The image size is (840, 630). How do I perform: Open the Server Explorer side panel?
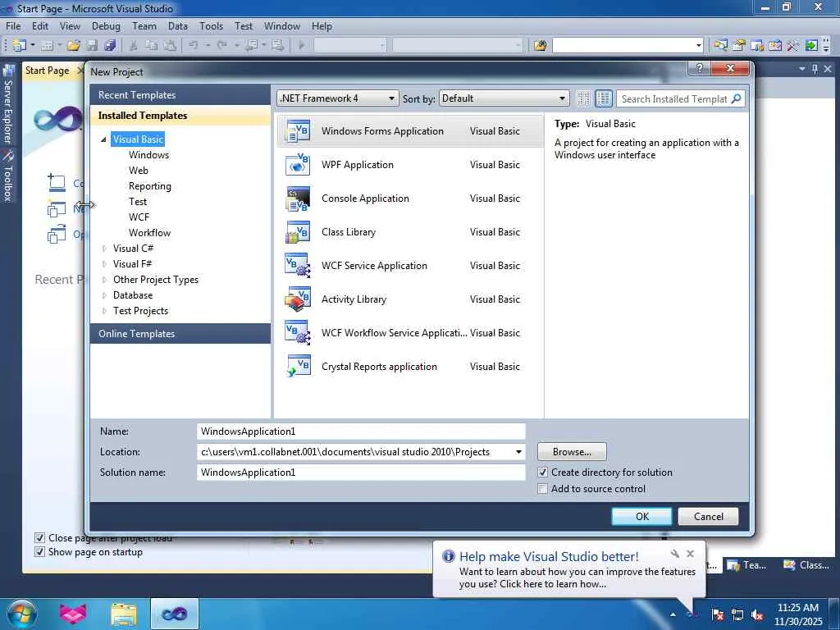(8, 104)
